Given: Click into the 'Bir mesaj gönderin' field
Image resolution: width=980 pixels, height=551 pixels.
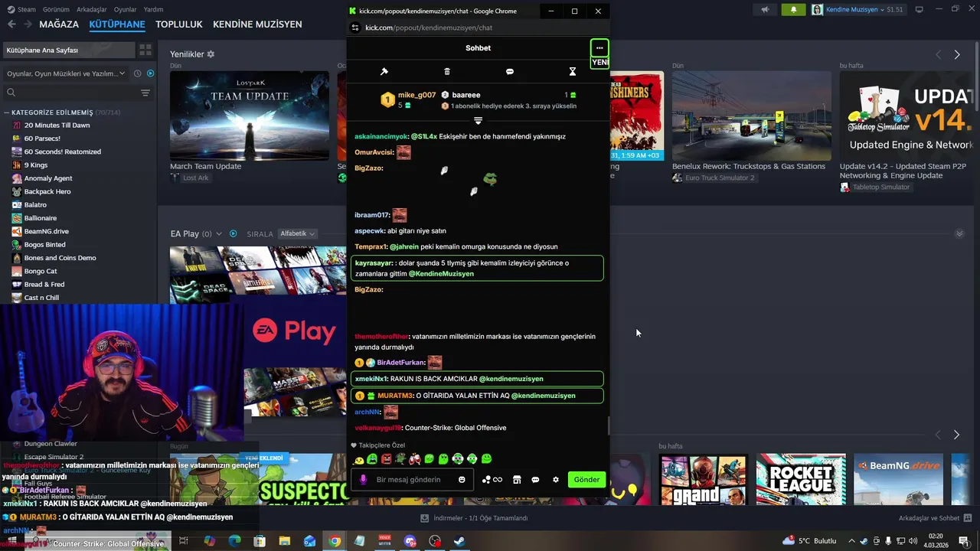Looking at the screenshot, I should [413, 480].
